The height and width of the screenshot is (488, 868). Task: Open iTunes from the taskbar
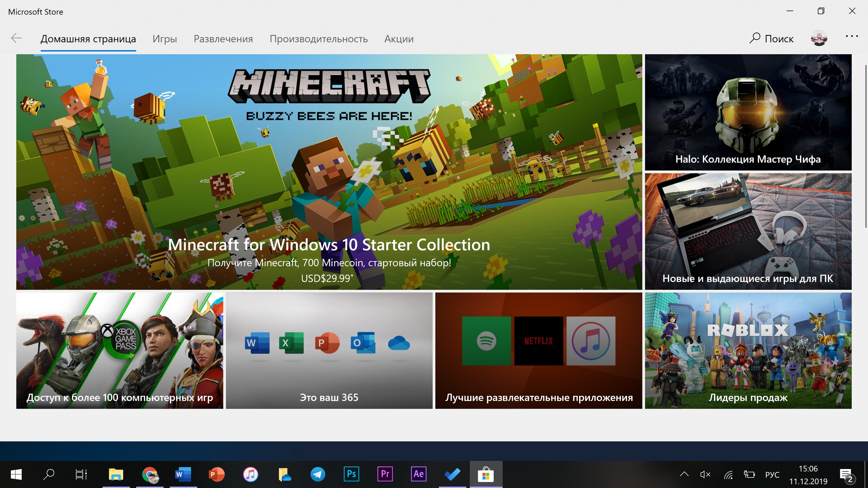tap(251, 474)
